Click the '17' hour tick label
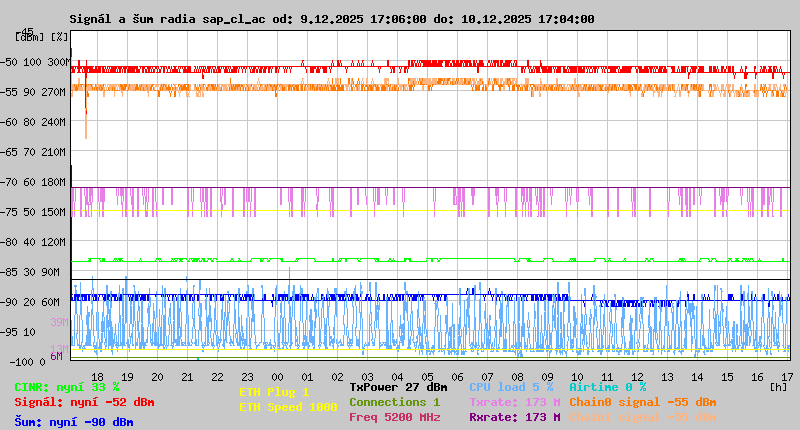This screenshot has height=430, width=800. [x=787, y=377]
